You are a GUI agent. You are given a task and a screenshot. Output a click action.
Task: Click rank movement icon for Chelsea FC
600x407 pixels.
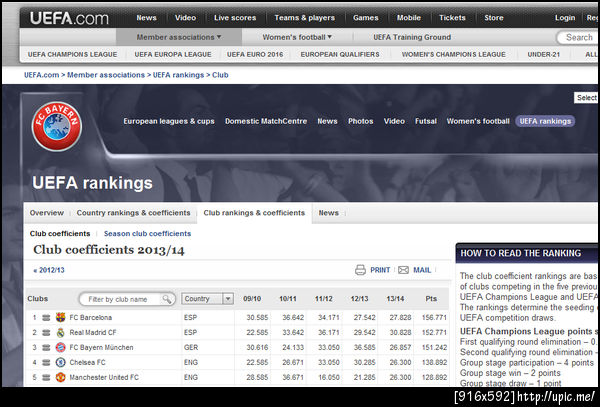tap(46, 362)
